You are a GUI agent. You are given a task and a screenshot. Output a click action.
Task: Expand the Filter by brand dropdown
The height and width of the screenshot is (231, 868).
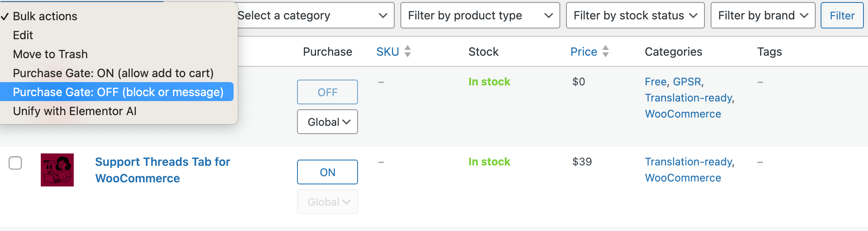763,16
